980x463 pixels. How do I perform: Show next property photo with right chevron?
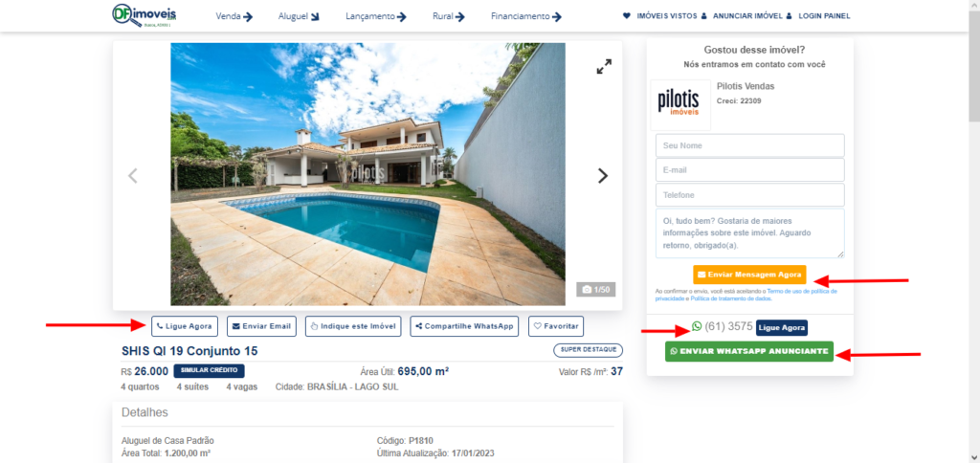603,176
